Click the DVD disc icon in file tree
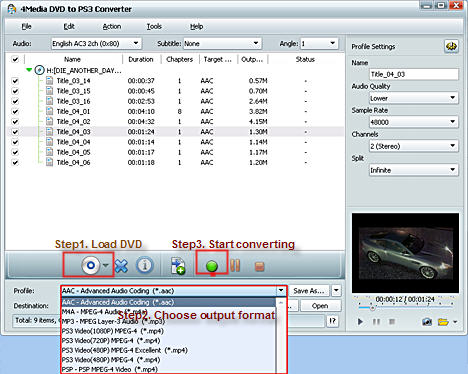Image resolution: width=468 pixels, height=374 pixels. (40, 70)
